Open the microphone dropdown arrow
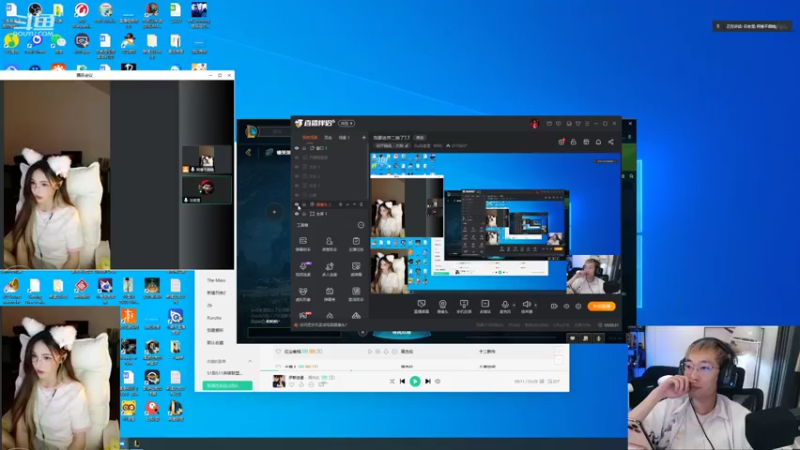800x450 pixels. [513, 305]
